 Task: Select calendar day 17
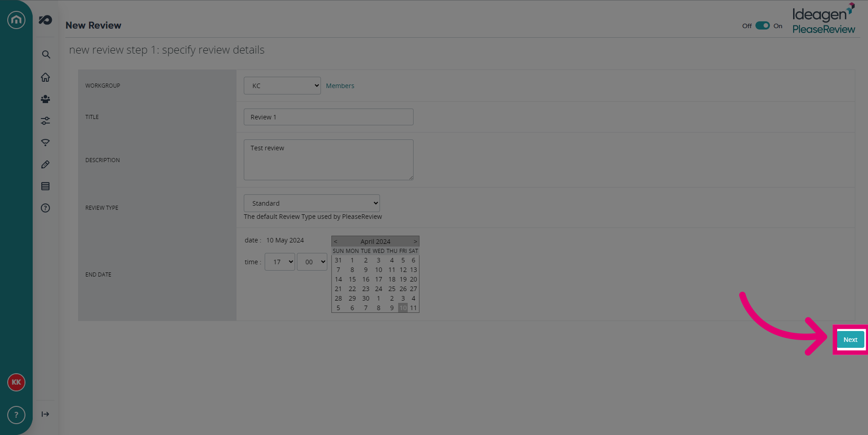379,279
